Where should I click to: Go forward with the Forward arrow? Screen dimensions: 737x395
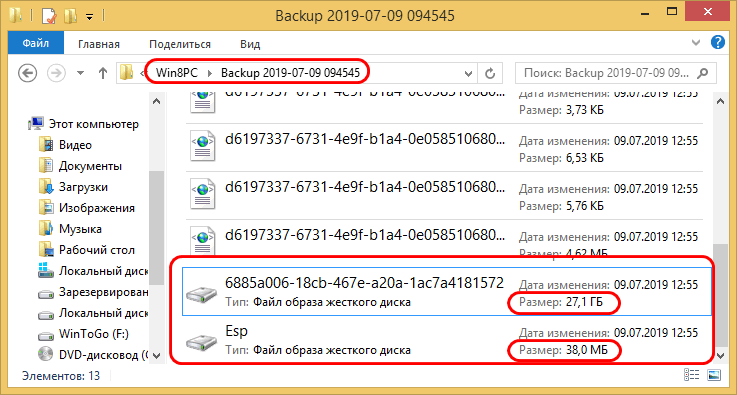click(57, 73)
